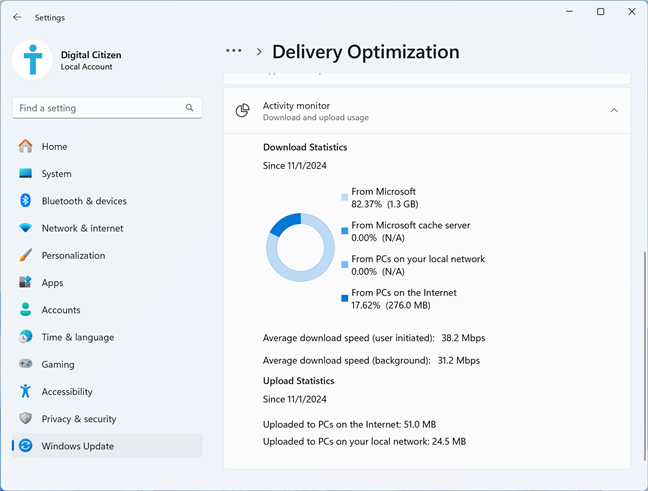Click the breadcrumb chevron arrow
Viewport: 648px width, 491px height.
259,52
